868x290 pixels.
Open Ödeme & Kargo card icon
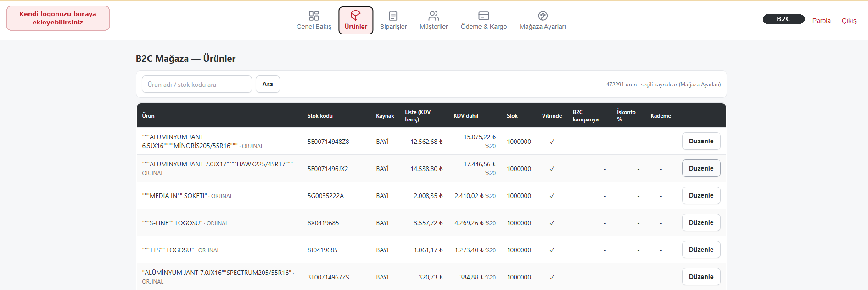tap(484, 16)
